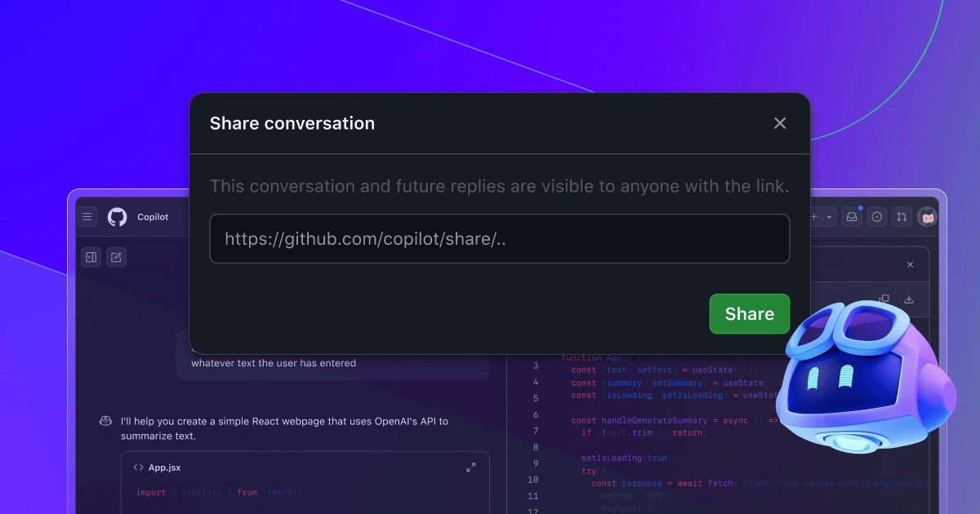Download the generated code file
Viewport: 980px width, 514px height.
910,299
